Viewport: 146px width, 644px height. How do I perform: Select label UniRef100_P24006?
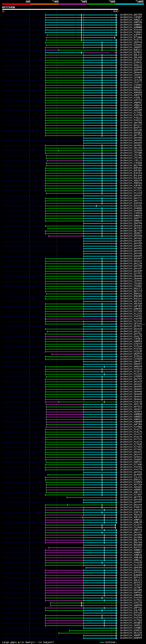pyautogui.click(x=131, y=30)
